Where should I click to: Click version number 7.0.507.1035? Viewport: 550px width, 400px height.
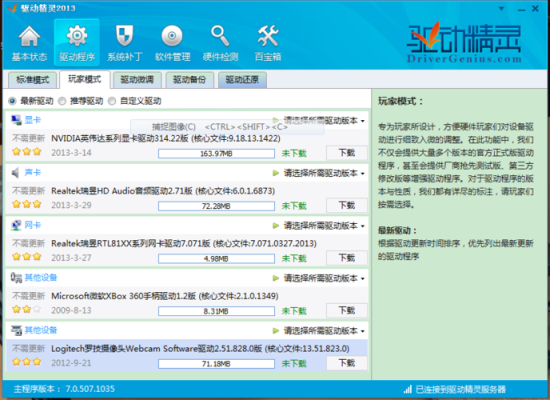90,389
